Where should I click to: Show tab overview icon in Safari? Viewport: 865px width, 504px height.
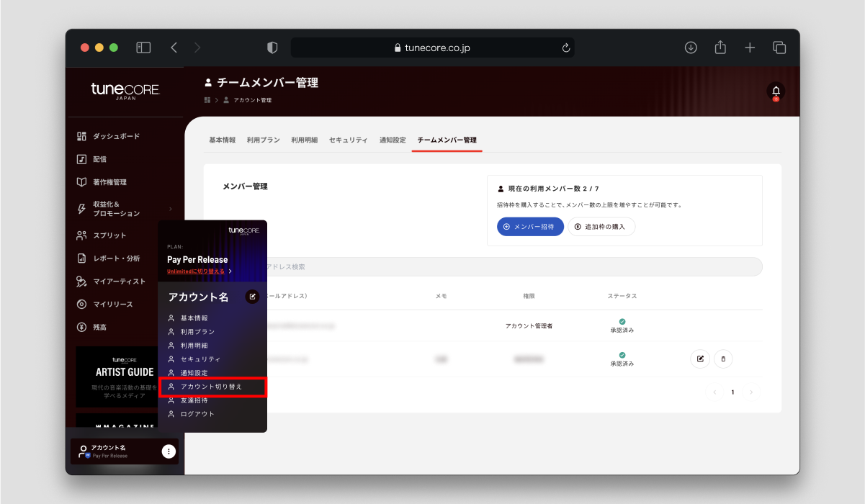pos(779,48)
